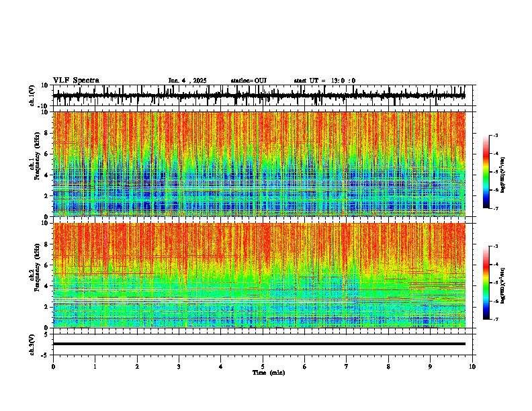Click inside the ch.2 frequency spectrogram

(259, 275)
